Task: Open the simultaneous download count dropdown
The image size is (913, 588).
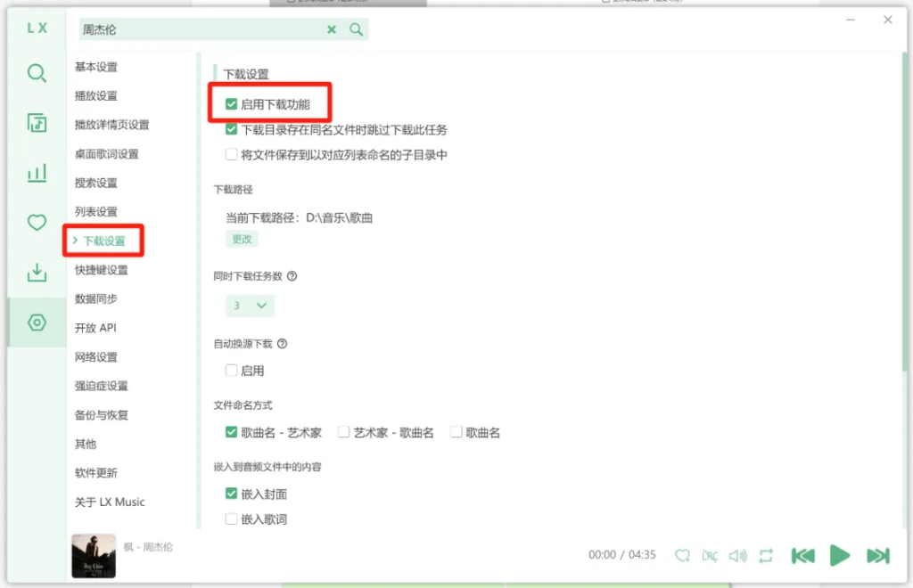Action: 250,306
